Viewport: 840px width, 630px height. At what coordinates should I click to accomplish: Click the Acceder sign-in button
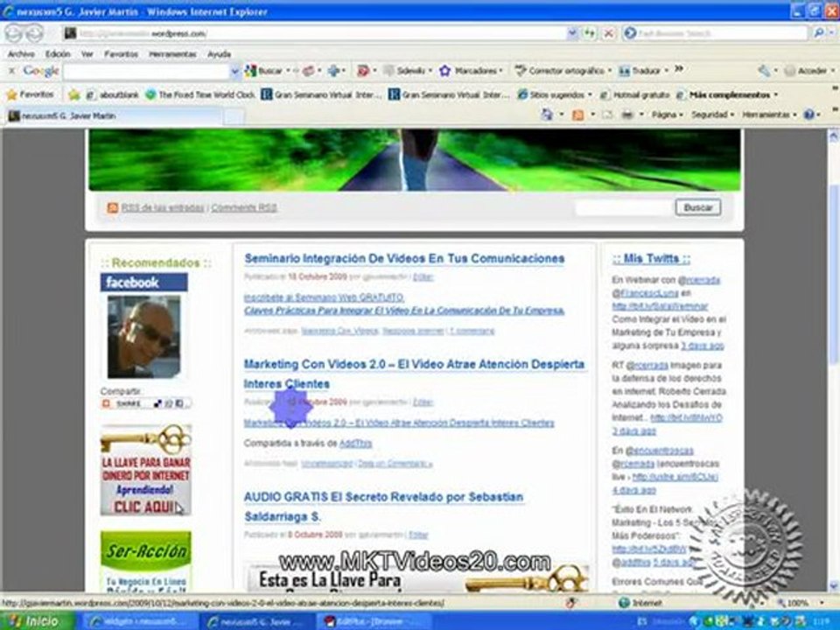point(806,71)
